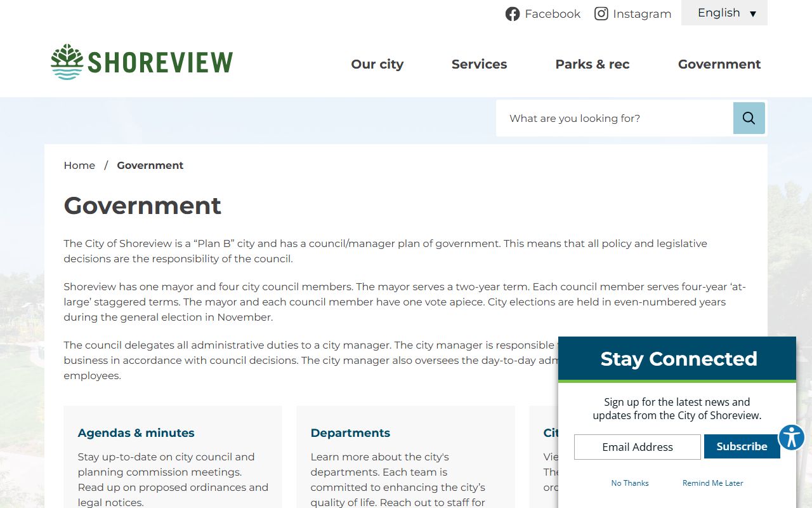812x508 pixels.
Task: Click the 'What are you looking for?' search field
Action: [615, 118]
